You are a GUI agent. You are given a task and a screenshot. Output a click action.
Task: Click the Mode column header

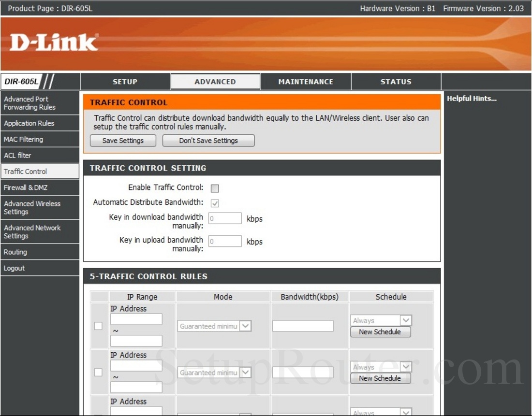(223, 297)
